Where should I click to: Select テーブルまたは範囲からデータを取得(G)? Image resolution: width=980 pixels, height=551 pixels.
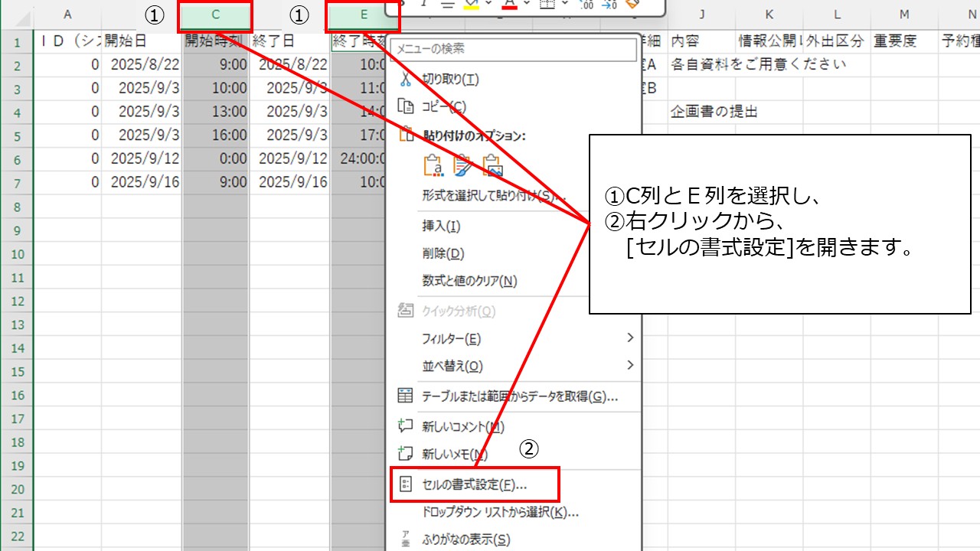513,396
